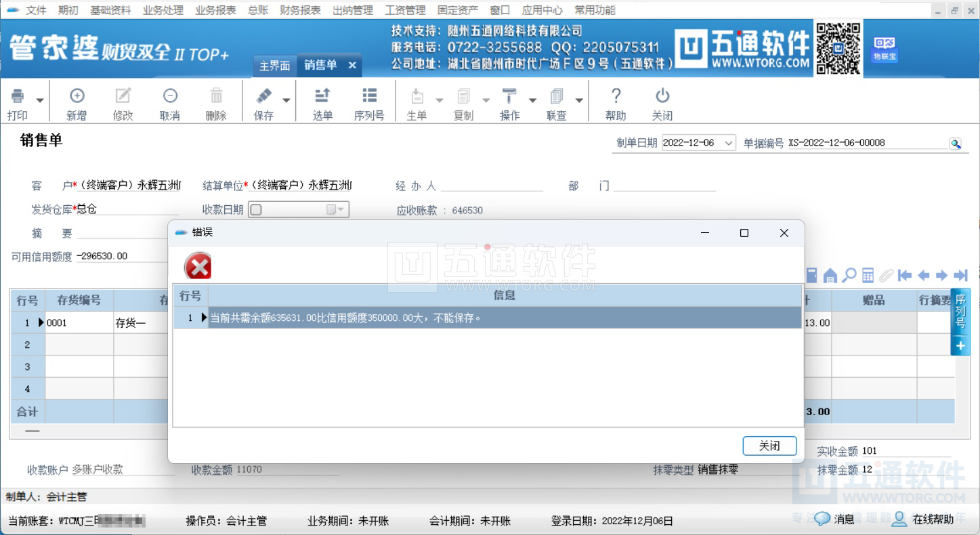The image size is (980, 535).
Task: Switch to the 主界面 tab
Action: pos(274,66)
